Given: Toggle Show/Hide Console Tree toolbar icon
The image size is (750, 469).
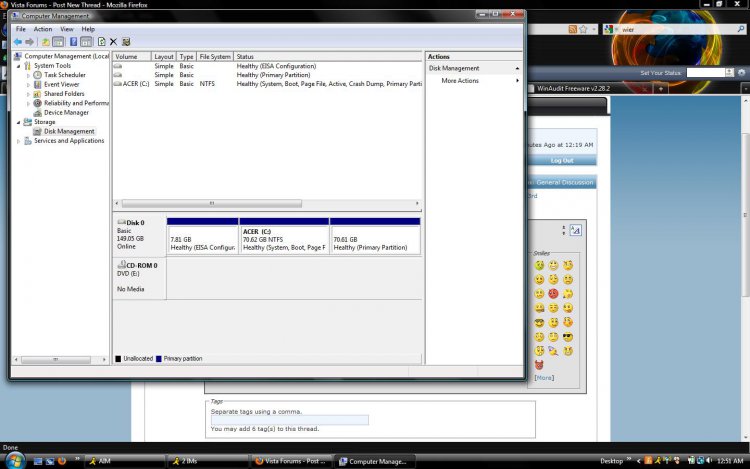Looking at the screenshot, I should pos(58,42).
